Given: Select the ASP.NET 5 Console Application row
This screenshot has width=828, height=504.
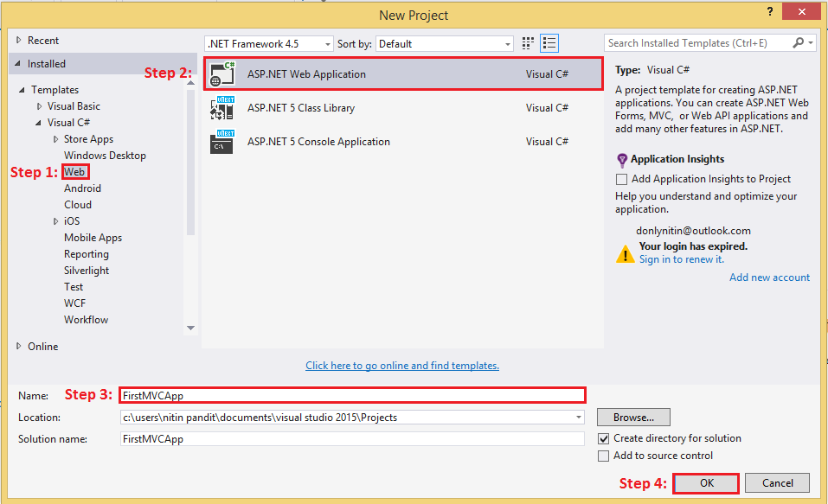Looking at the screenshot, I should click(403, 142).
